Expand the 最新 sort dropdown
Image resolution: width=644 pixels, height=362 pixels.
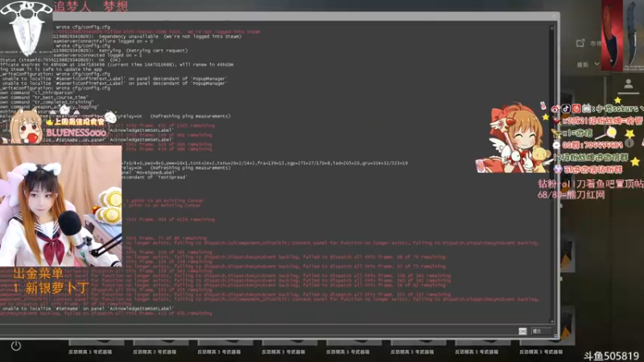pos(588,64)
